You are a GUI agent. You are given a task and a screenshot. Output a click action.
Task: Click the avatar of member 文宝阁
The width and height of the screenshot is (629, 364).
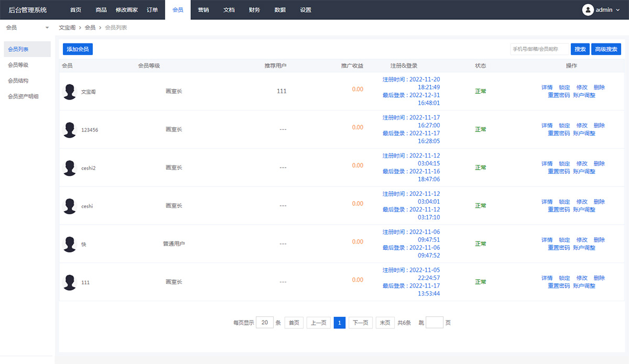tap(70, 92)
